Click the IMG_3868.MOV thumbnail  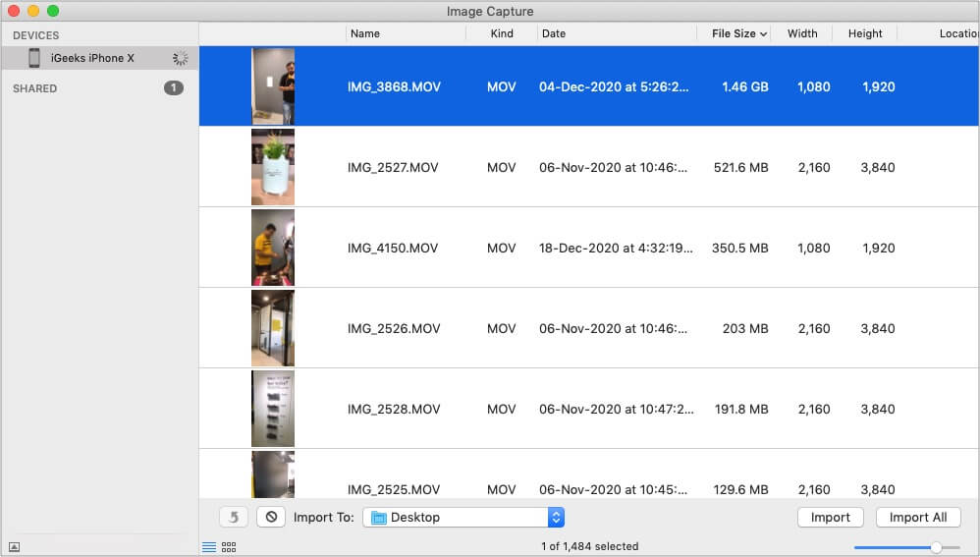[272, 86]
